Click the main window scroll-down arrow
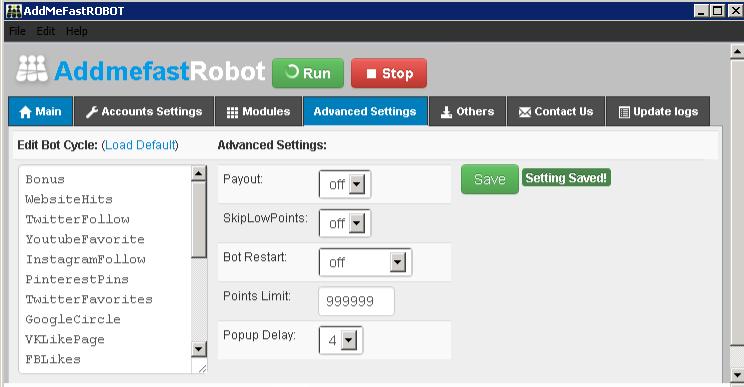Viewport: 744px width, 387px height. [737, 375]
